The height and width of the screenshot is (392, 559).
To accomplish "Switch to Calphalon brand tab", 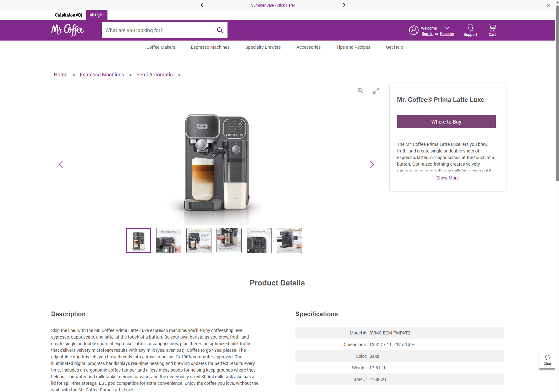I will (x=69, y=15).
